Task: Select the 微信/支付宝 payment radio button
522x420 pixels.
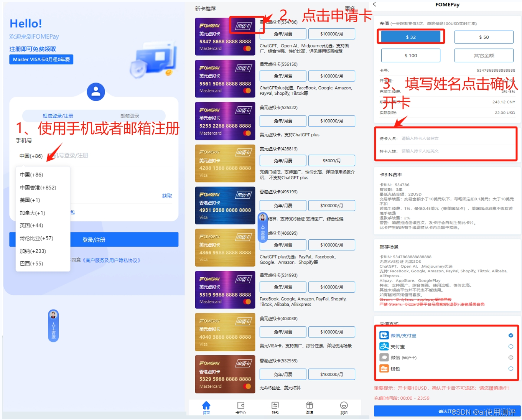Action: (511, 335)
